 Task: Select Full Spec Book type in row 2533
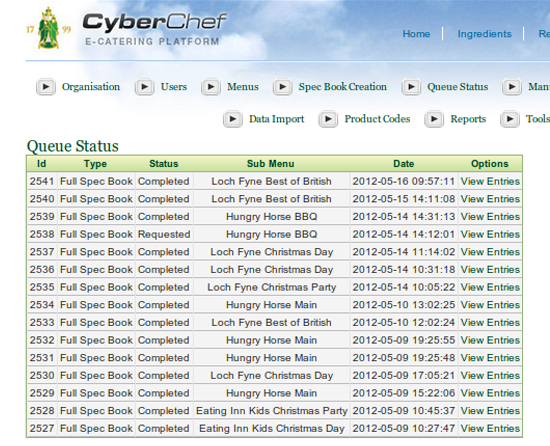click(96, 322)
